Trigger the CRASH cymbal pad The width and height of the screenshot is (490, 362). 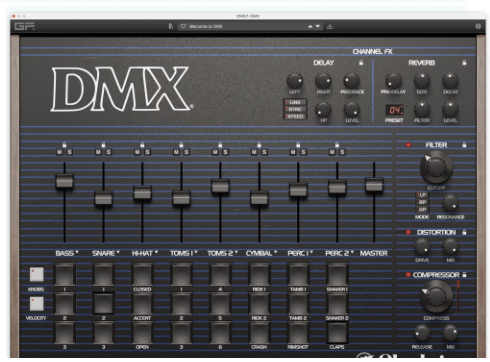tap(259, 333)
